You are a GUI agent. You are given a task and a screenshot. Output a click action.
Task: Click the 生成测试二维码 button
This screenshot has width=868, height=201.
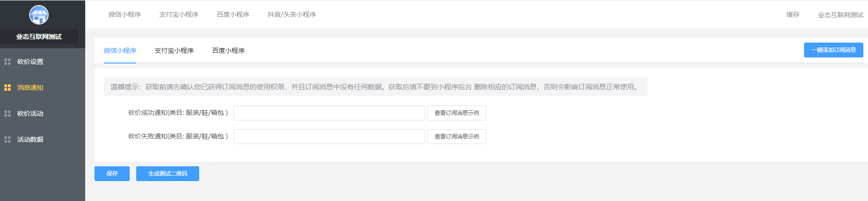pyautogui.click(x=168, y=174)
